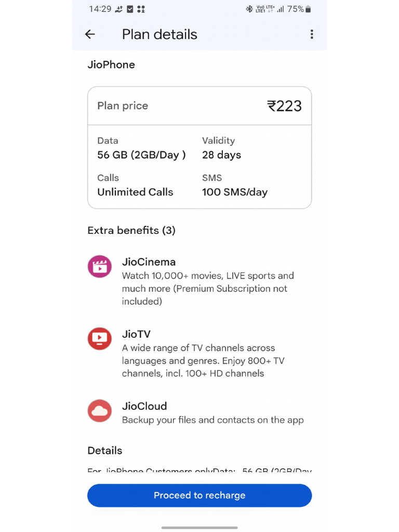The image size is (399, 532).
Task: Tap the Details section heading
Action: pos(105,450)
